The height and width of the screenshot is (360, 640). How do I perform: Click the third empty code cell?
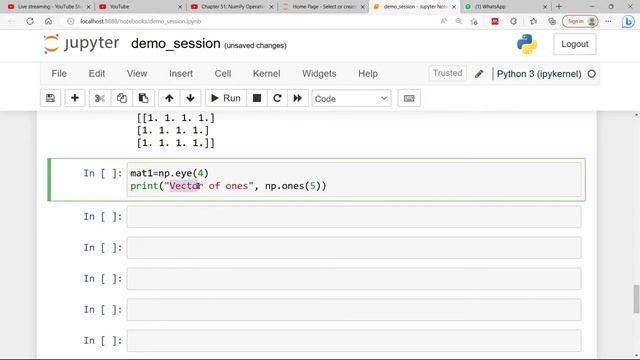coord(354,279)
